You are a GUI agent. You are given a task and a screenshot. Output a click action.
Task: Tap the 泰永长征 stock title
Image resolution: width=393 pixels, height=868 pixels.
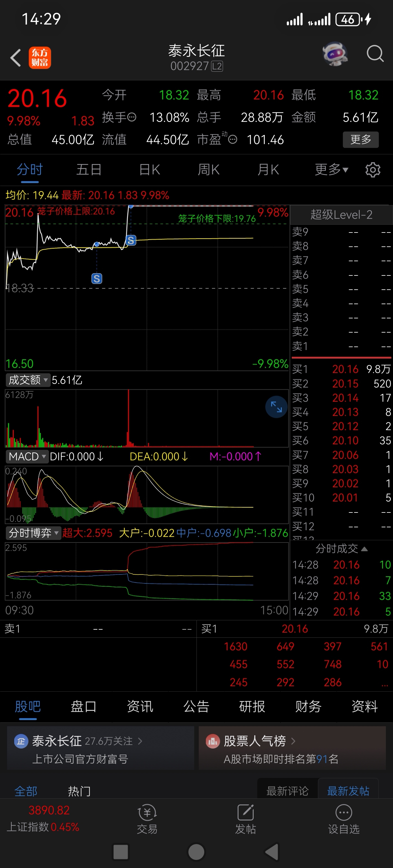tap(196, 51)
